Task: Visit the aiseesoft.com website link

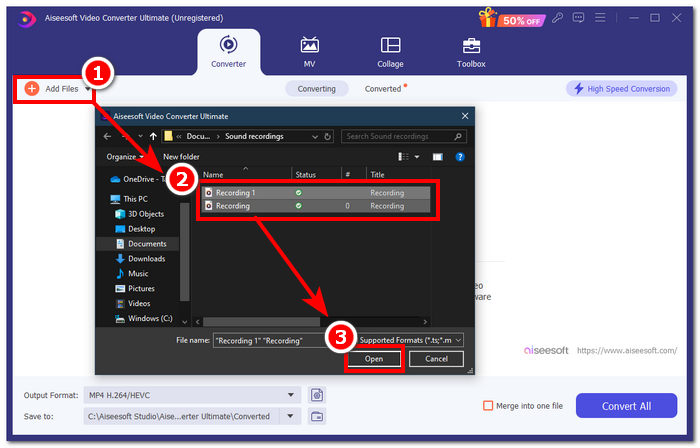Action: point(627,350)
